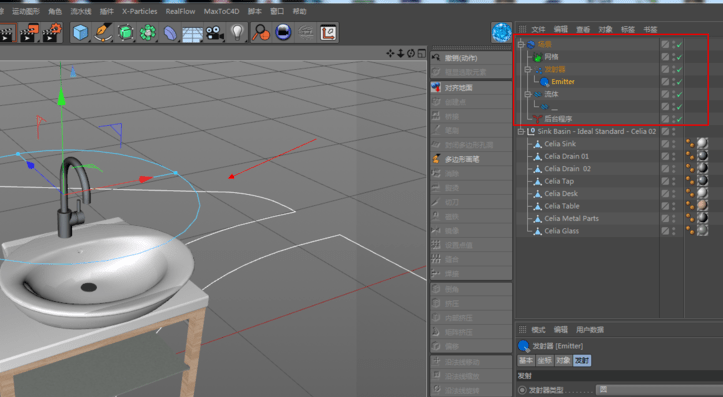This screenshot has height=397, width=723.
Task: Toggle the green checkmark on 场景 row
Action: (680, 45)
